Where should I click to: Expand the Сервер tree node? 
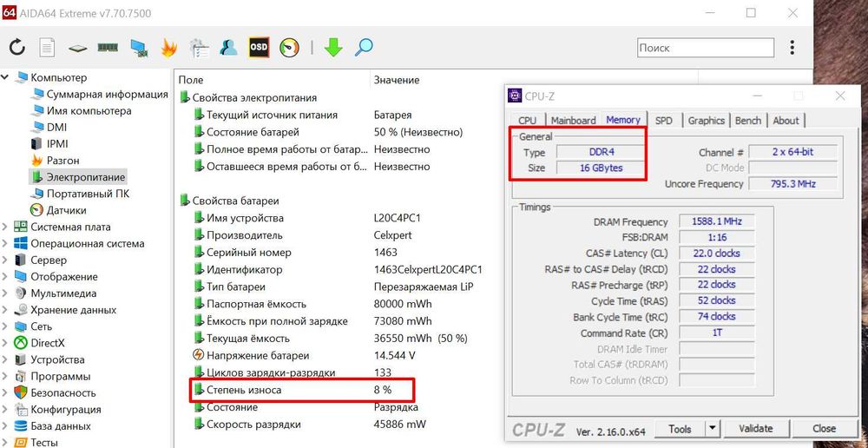click(x=5, y=260)
